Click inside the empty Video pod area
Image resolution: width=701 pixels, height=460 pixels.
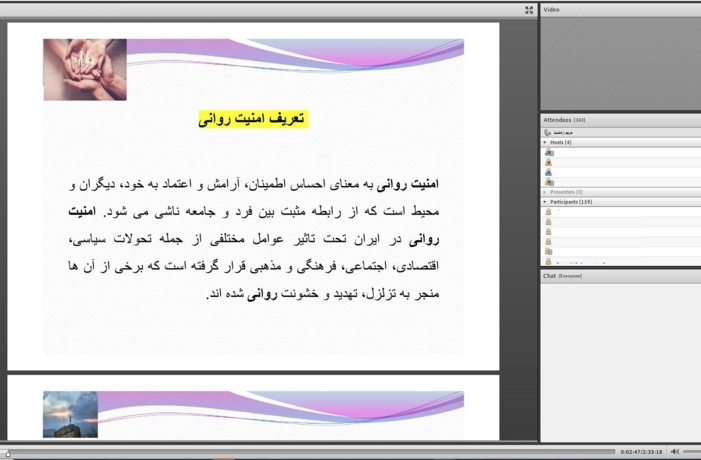621,63
